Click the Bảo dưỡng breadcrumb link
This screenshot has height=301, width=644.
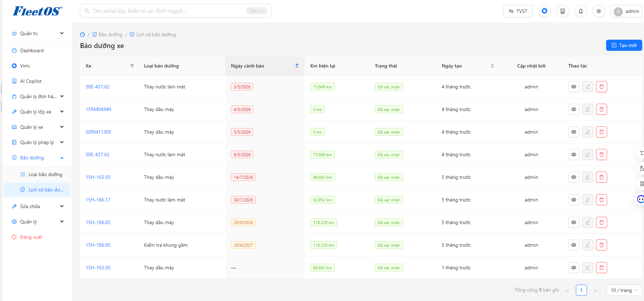tap(107, 34)
